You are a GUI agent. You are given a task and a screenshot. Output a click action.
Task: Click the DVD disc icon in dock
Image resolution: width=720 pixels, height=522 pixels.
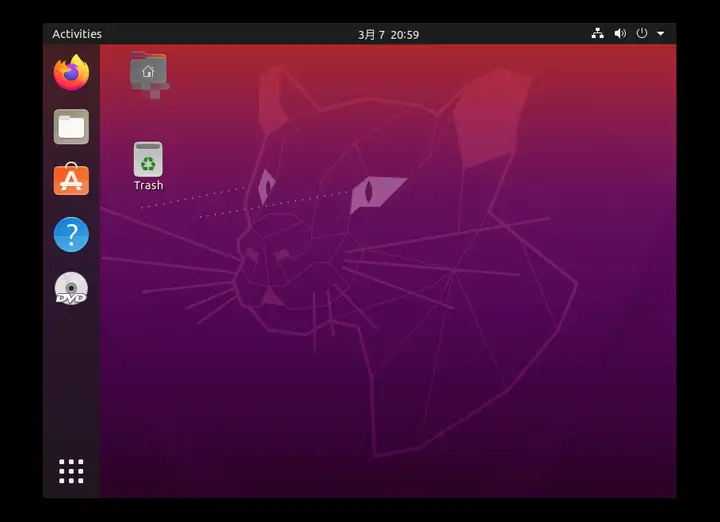71,288
